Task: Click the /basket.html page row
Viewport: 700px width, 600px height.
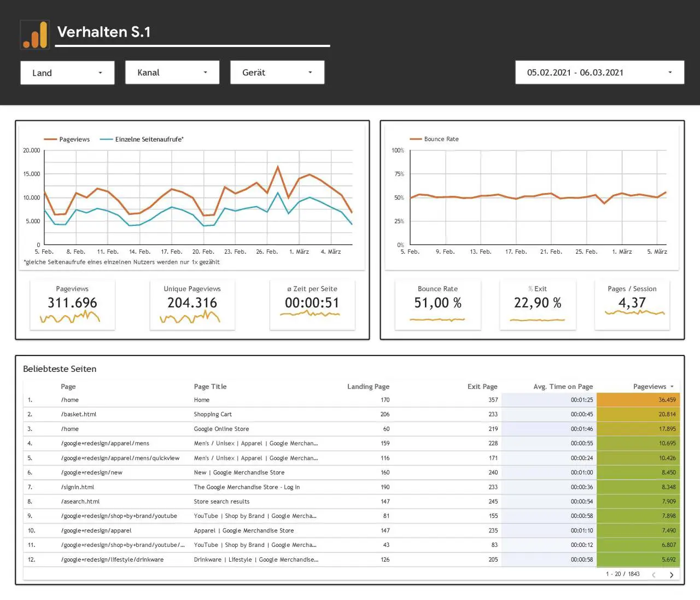Action: tap(351, 415)
